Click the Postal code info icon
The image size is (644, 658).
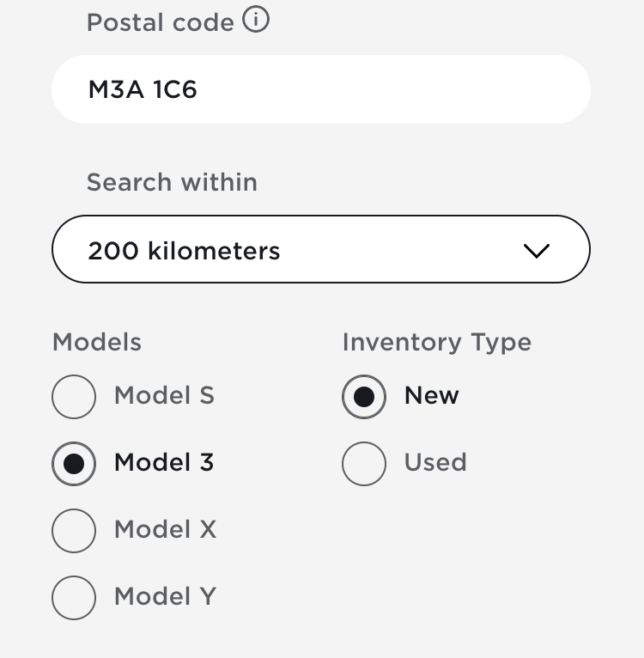point(256,20)
